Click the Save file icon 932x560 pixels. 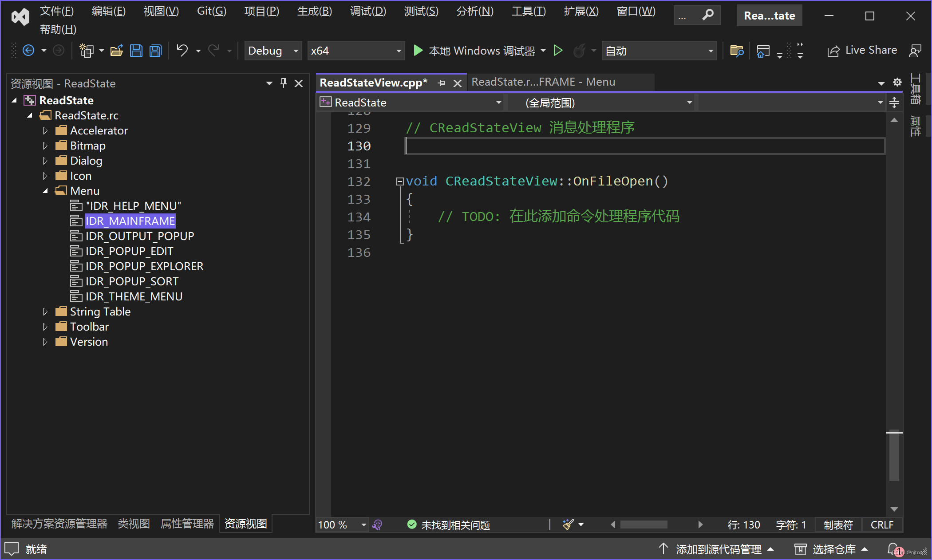(x=136, y=51)
